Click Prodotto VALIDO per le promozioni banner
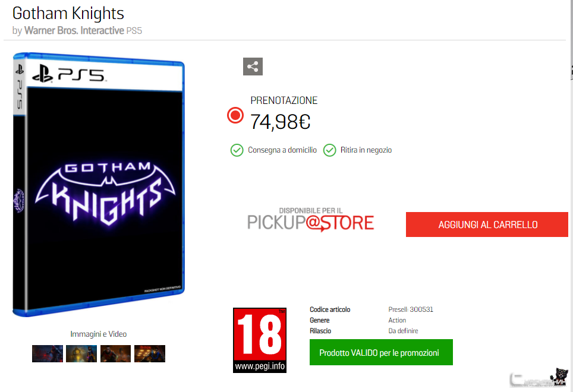The width and height of the screenshot is (573, 392). pos(381,352)
